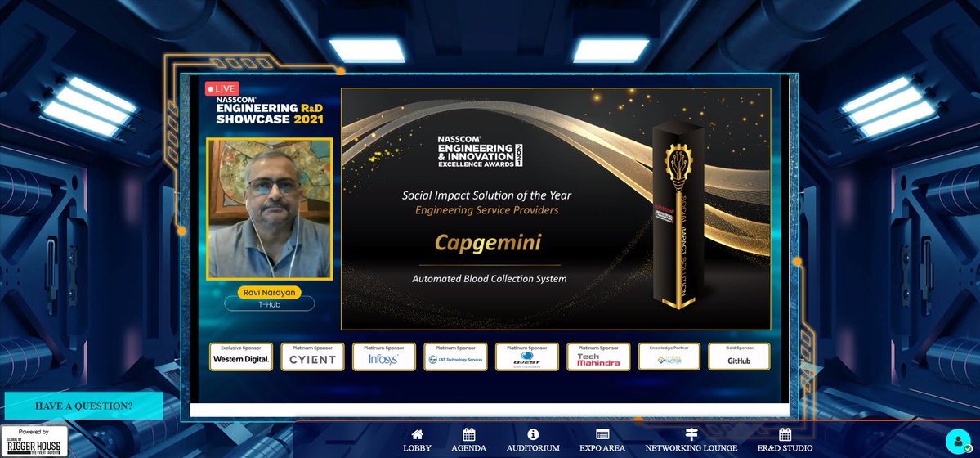Open the ER&D Studio calendar icon

click(x=785, y=434)
